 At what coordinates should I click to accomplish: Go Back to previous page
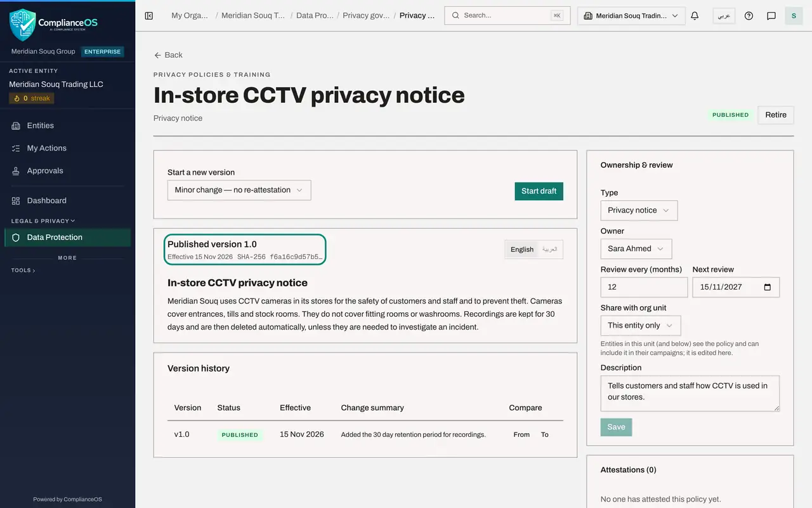click(x=168, y=55)
